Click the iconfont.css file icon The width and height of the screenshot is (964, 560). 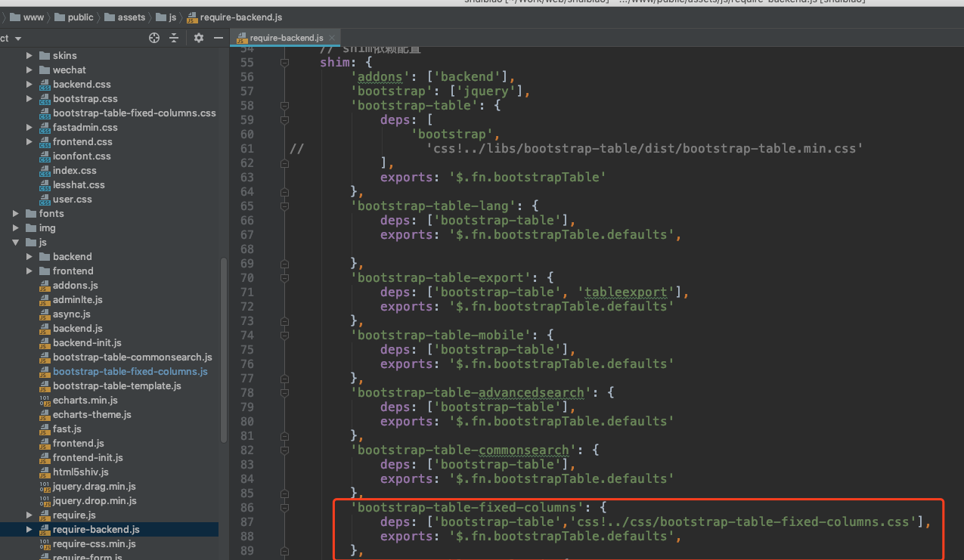pyautogui.click(x=45, y=156)
